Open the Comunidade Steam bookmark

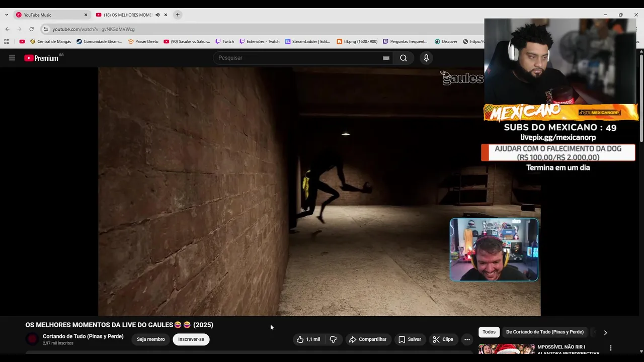point(99,42)
